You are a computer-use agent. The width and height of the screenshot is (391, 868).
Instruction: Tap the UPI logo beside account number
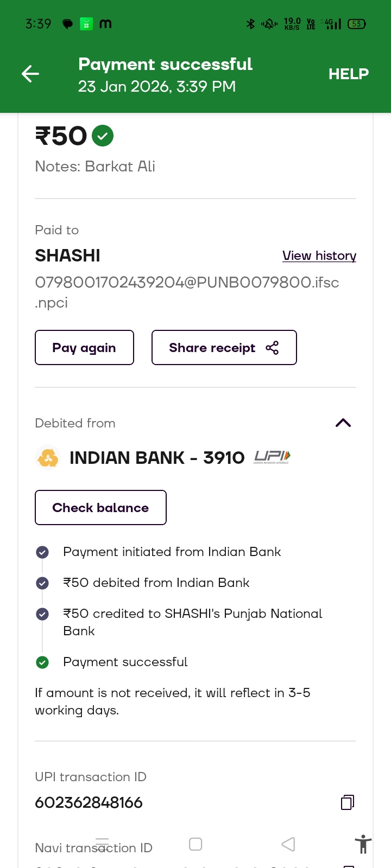(272, 457)
